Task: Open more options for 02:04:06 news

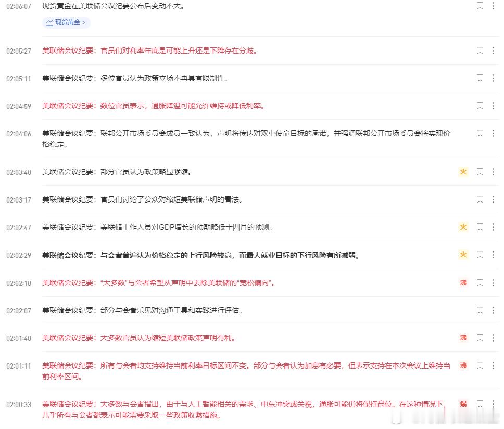Action: point(493,133)
